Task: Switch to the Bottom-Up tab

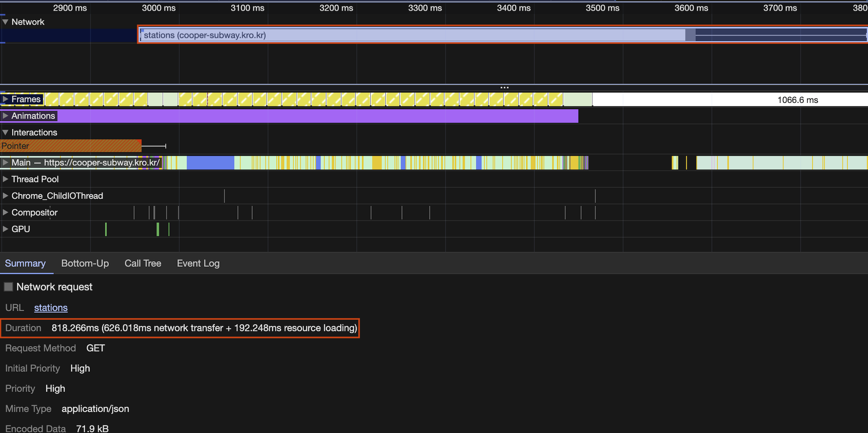Action: (x=85, y=263)
